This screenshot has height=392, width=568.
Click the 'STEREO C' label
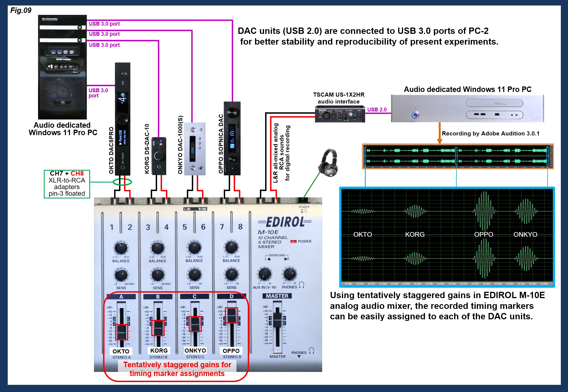coord(195,357)
